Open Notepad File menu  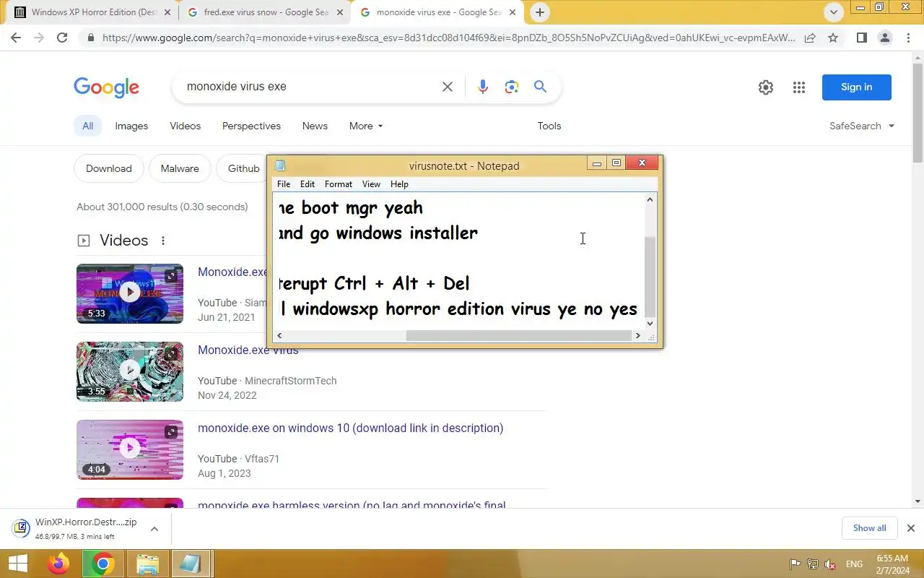point(284,184)
